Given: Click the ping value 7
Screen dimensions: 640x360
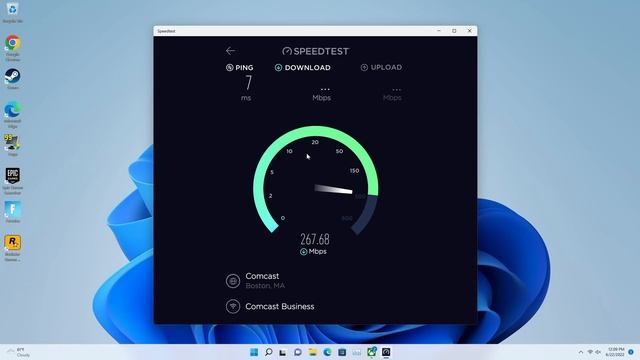Looking at the screenshot, I should [248, 82].
